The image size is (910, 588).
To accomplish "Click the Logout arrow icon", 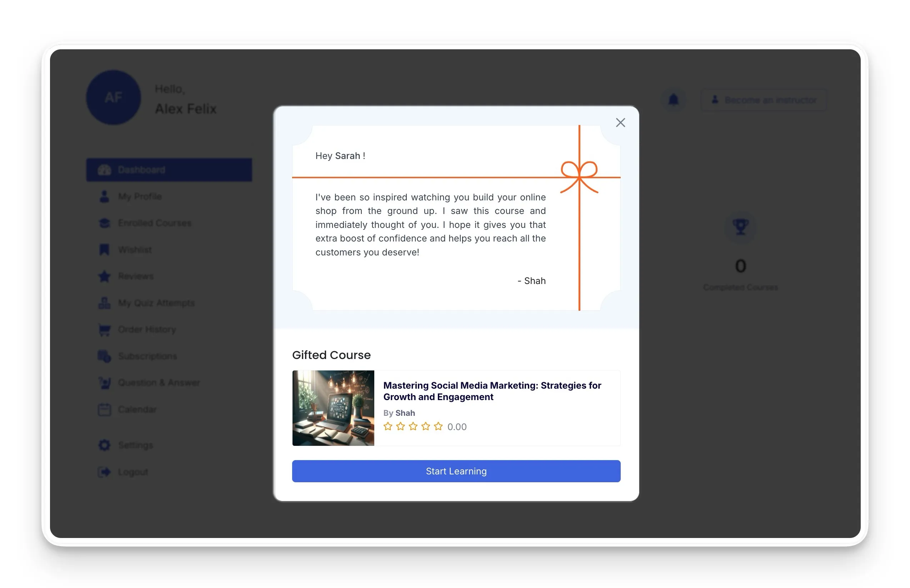I will pyautogui.click(x=104, y=472).
